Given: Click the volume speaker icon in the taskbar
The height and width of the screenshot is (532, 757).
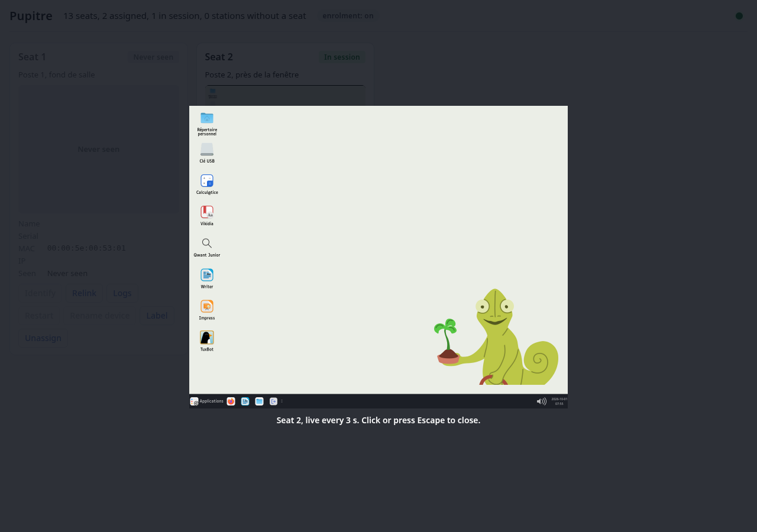Looking at the screenshot, I should tap(542, 401).
